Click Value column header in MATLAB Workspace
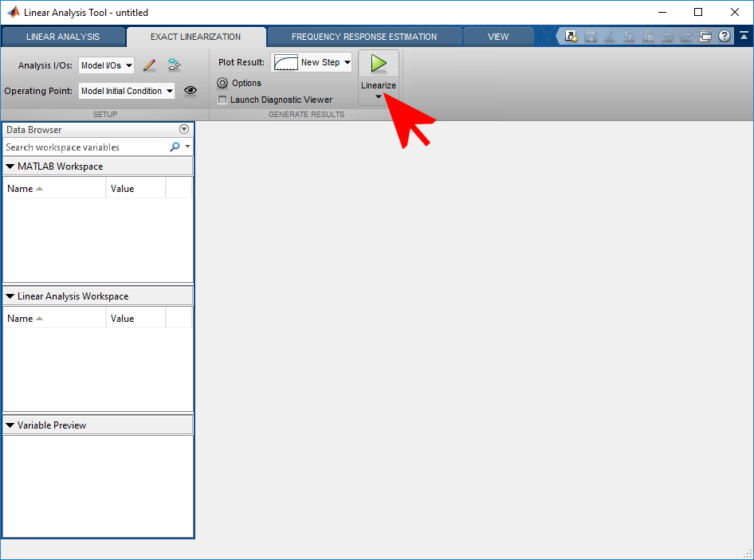Screen dimensions: 754x560 pos(135,189)
